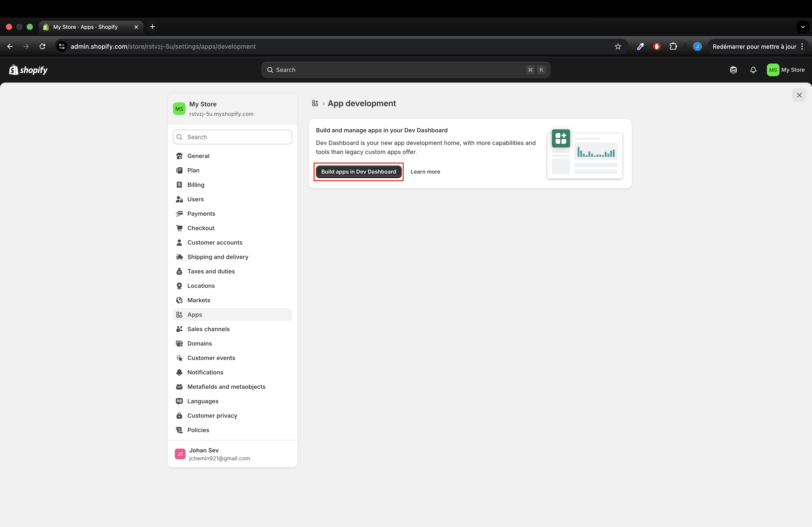Expand the browser tab list chevron
The width and height of the screenshot is (812, 527).
coord(803,27)
